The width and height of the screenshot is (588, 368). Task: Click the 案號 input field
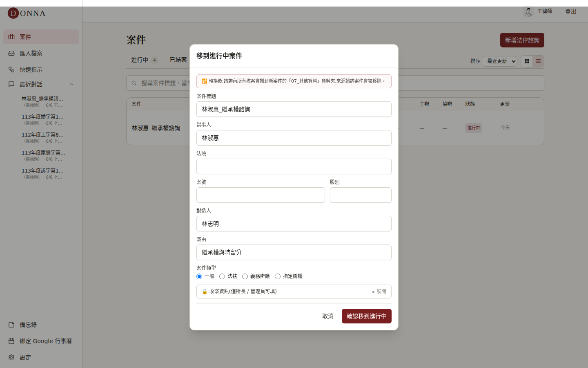point(261,195)
